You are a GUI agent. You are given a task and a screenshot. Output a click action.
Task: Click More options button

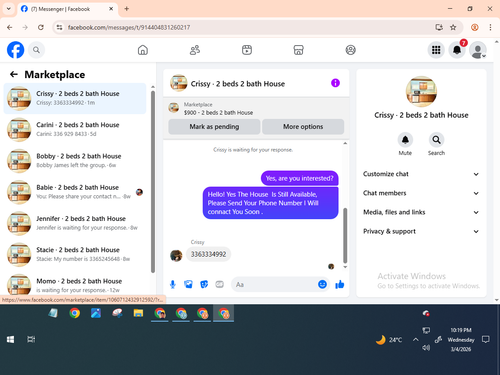303,127
